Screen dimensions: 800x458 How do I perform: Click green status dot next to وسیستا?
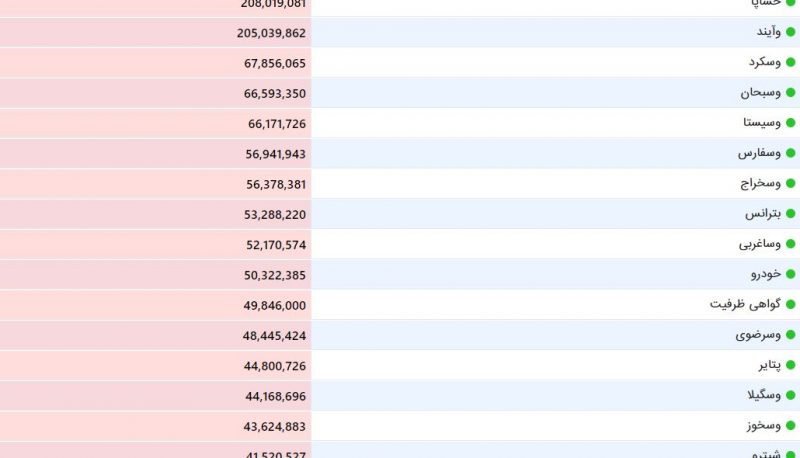(790, 123)
